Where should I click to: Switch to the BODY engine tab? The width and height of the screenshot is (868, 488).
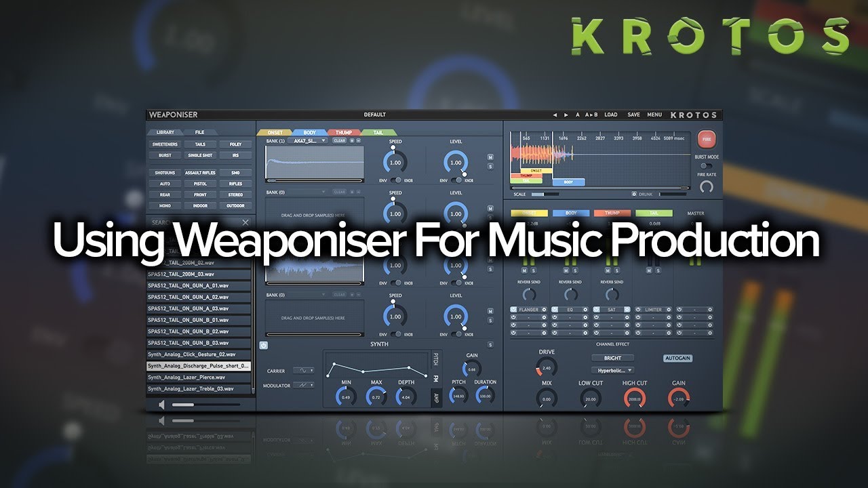[x=310, y=132]
